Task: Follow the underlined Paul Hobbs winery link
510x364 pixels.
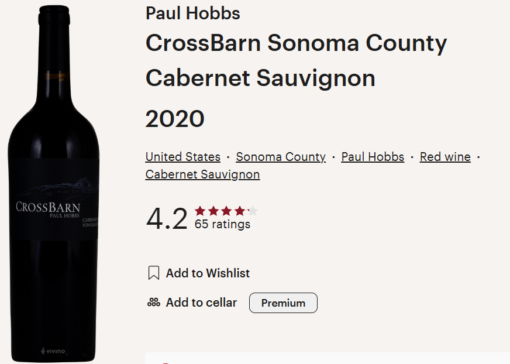Action: pos(373,157)
